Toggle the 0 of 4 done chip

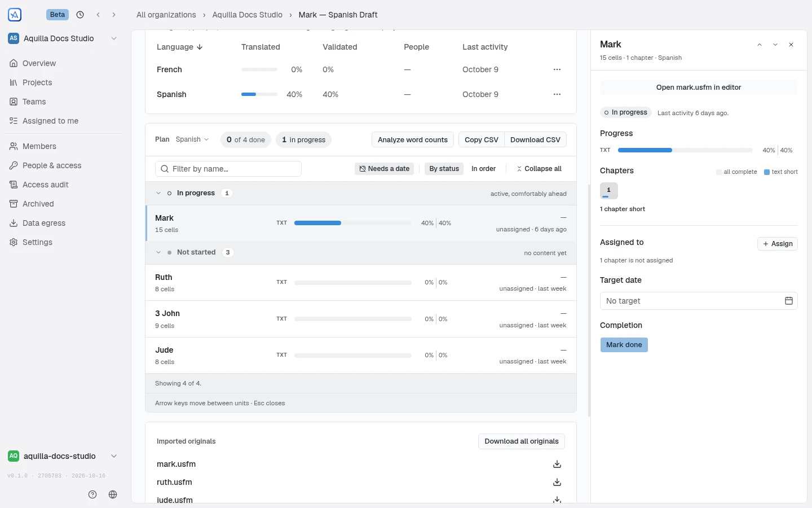(x=245, y=140)
